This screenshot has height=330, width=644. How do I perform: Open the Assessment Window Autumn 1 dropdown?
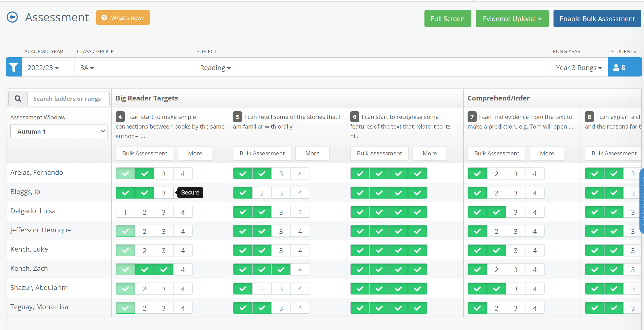tap(59, 131)
